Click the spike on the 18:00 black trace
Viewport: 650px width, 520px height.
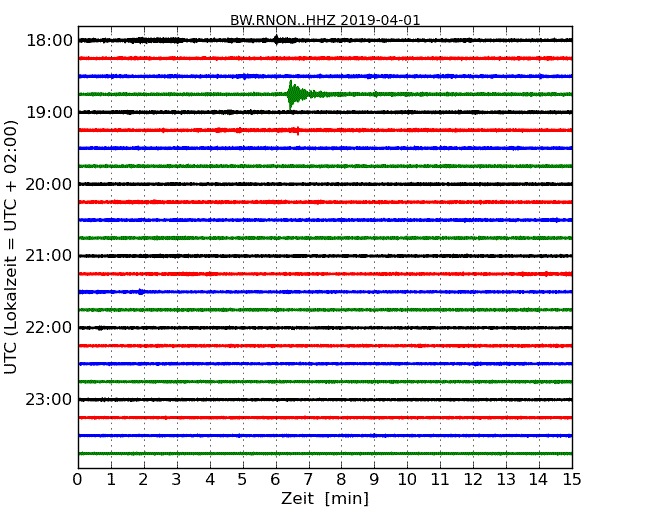(x=276, y=40)
